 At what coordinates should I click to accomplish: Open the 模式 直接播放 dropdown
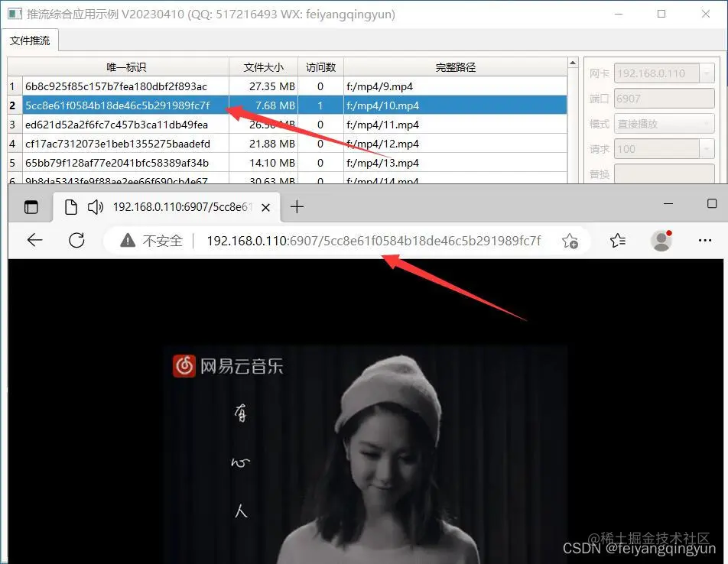664,124
